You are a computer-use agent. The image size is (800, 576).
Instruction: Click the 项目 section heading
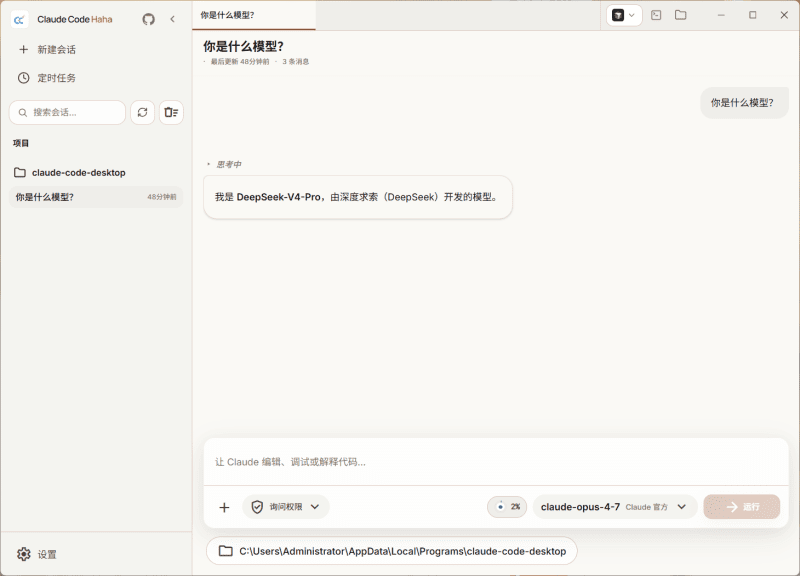point(21,143)
